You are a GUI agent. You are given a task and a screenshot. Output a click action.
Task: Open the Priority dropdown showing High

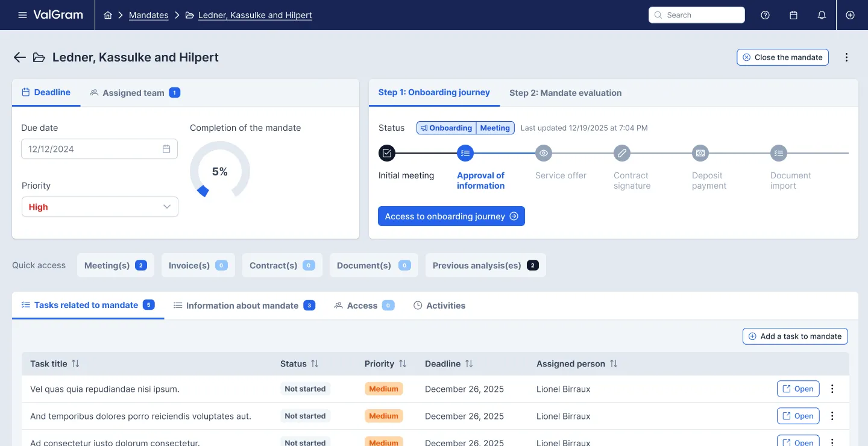pos(99,207)
